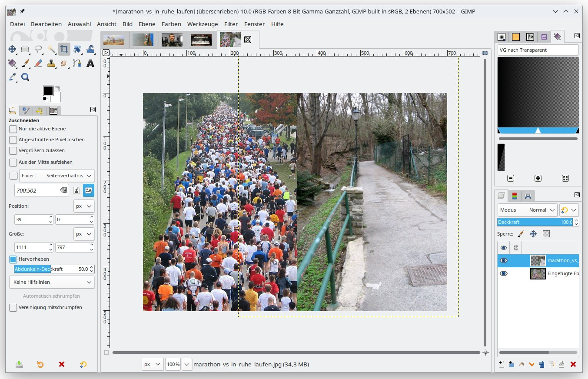The height and width of the screenshot is (379, 588).
Task: Open the 'Filter' menu
Action: (x=231, y=24)
